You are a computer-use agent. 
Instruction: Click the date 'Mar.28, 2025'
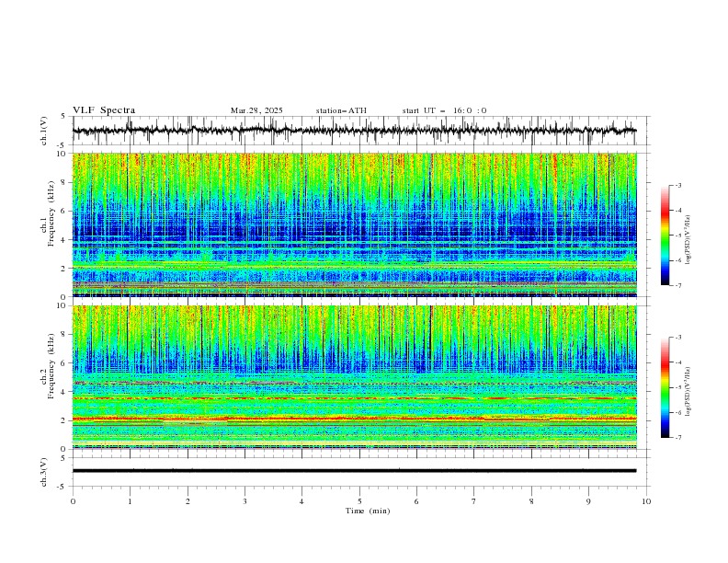tap(256, 110)
